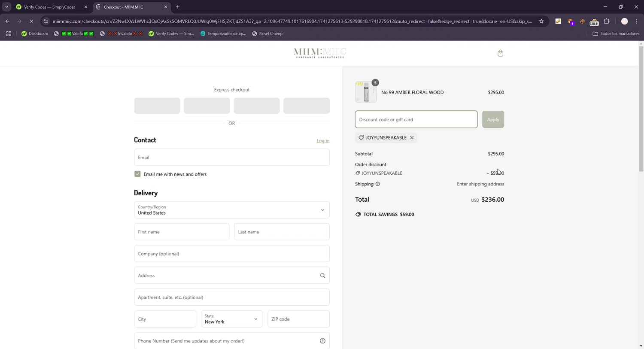
Task: Open the Valido bookmark
Action: (x=74, y=33)
